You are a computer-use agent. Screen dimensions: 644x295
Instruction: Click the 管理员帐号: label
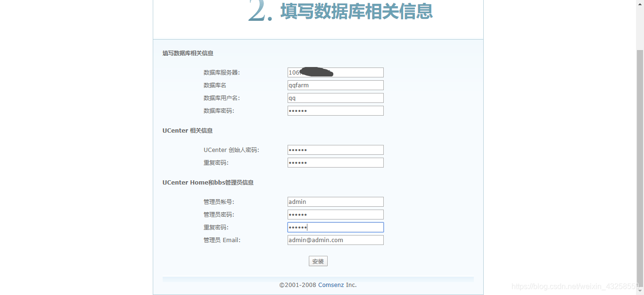[x=219, y=202]
